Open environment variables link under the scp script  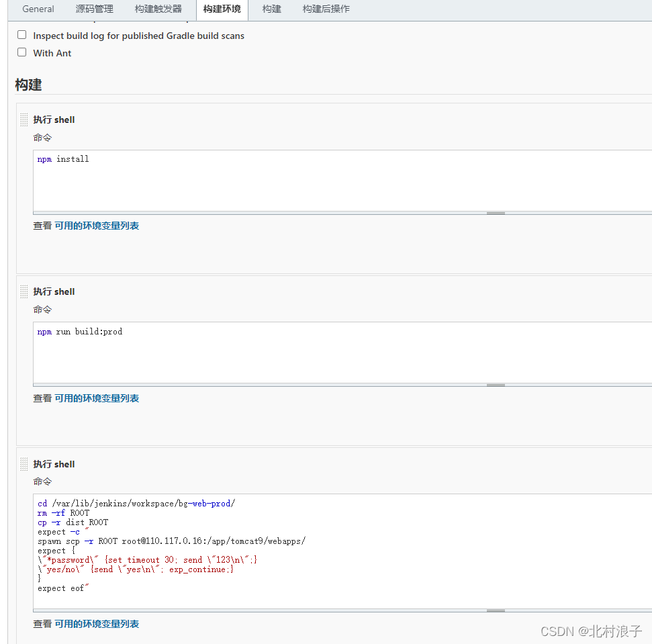(x=97, y=624)
